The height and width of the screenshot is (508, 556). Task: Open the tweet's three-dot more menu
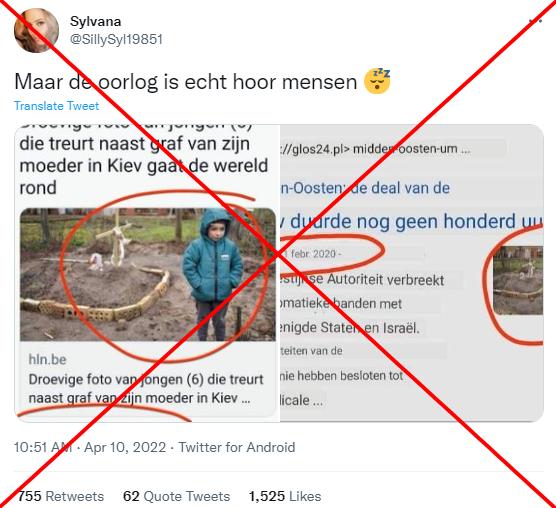click(535, 21)
